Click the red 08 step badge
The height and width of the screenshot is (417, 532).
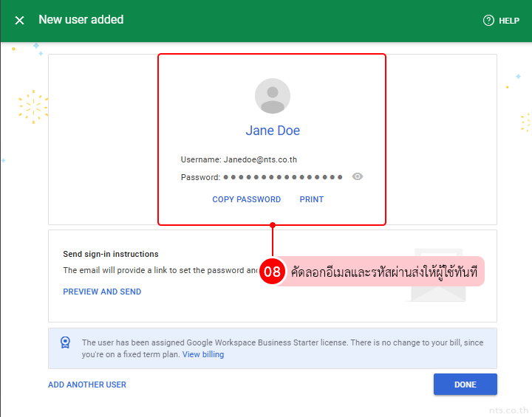(x=273, y=272)
